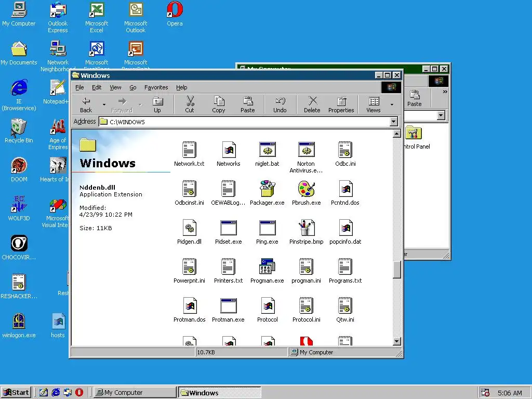Select the Networks file icon
The width and height of the screenshot is (532, 399).
[x=229, y=150]
